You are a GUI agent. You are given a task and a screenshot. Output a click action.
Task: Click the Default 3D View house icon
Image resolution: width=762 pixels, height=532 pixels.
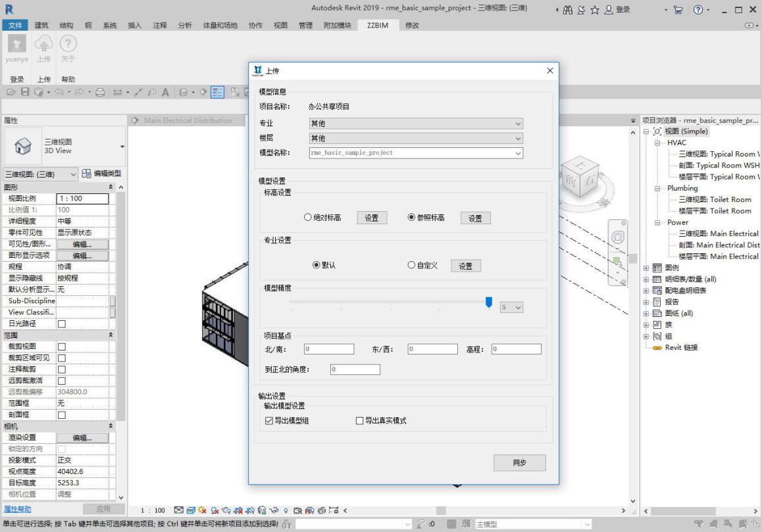(x=183, y=92)
